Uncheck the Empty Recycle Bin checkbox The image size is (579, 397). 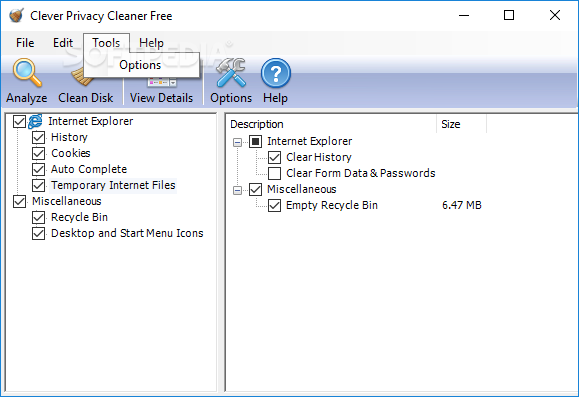coord(274,205)
